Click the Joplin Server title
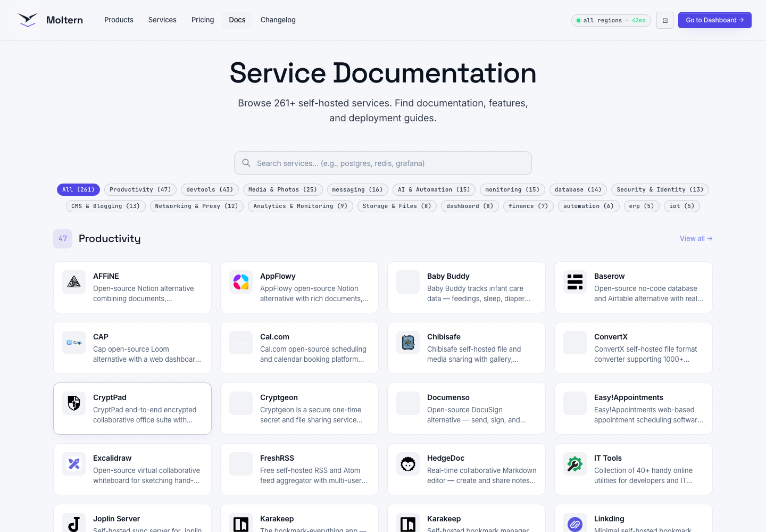 [x=116, y=519]
